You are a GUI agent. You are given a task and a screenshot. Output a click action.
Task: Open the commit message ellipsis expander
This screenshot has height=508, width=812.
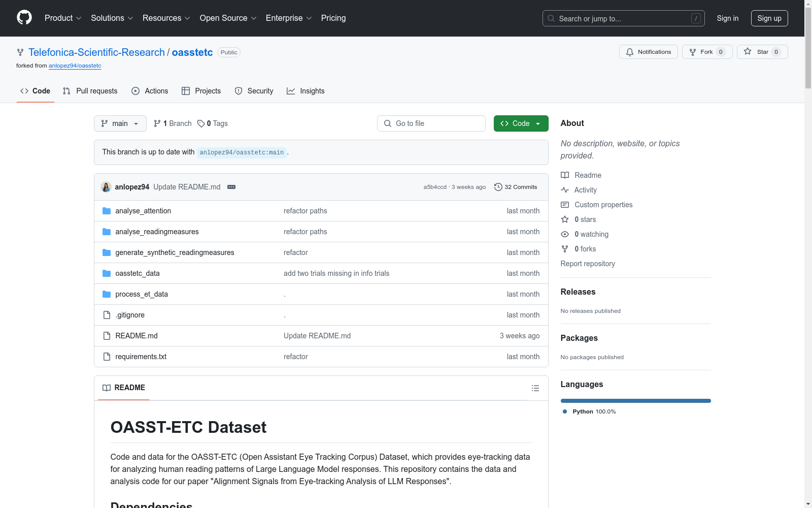[x=231, y=187]
